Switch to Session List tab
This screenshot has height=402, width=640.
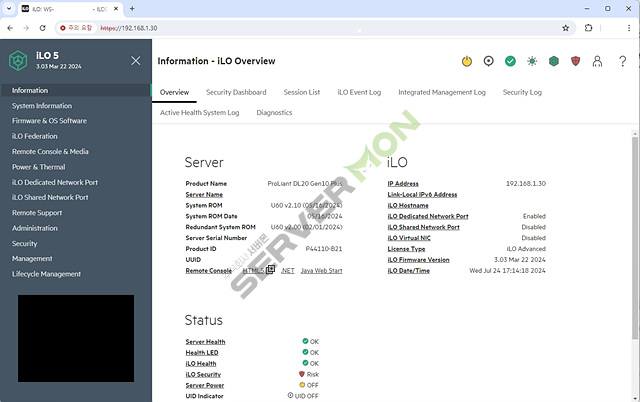[302, 92]
